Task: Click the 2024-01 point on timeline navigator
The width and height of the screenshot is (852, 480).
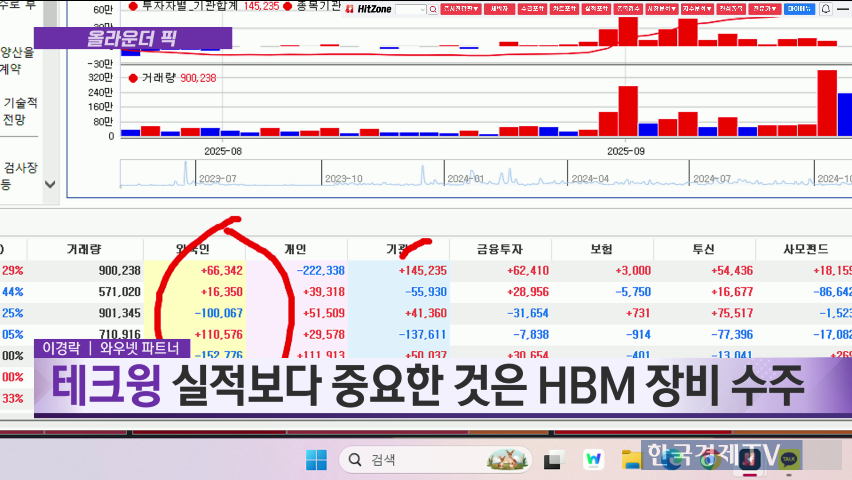Action: (466, 178)
